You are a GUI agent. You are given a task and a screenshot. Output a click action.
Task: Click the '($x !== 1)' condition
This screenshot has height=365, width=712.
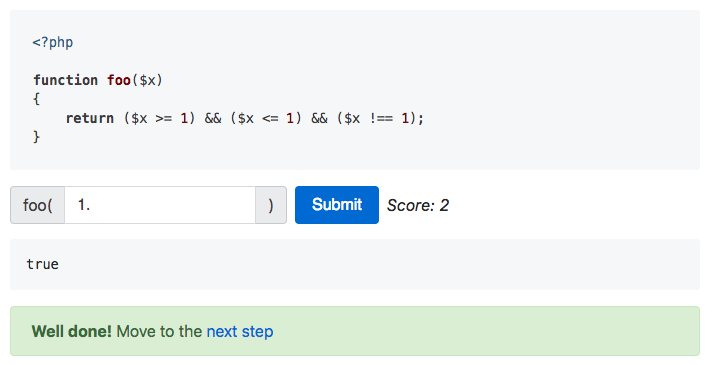tap(377, 118)
